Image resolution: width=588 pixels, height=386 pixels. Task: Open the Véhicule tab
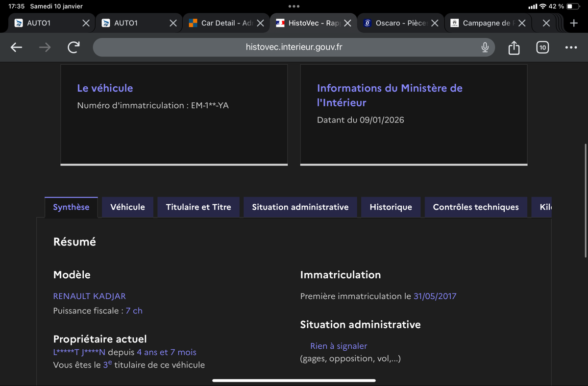[x=127, y=207]
